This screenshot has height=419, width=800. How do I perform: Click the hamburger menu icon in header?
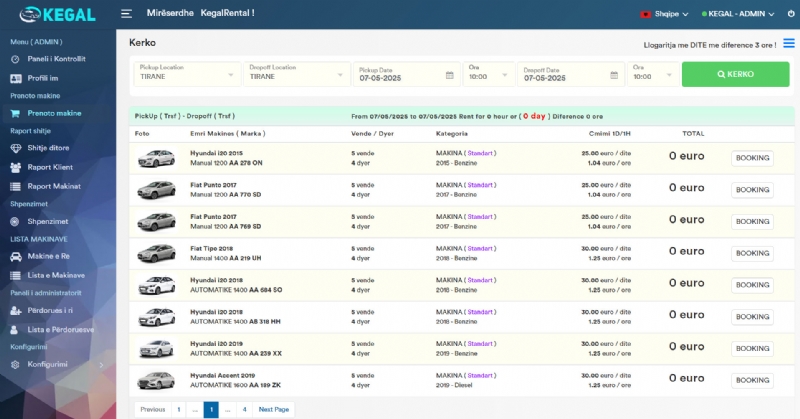[x=126, y=14]
